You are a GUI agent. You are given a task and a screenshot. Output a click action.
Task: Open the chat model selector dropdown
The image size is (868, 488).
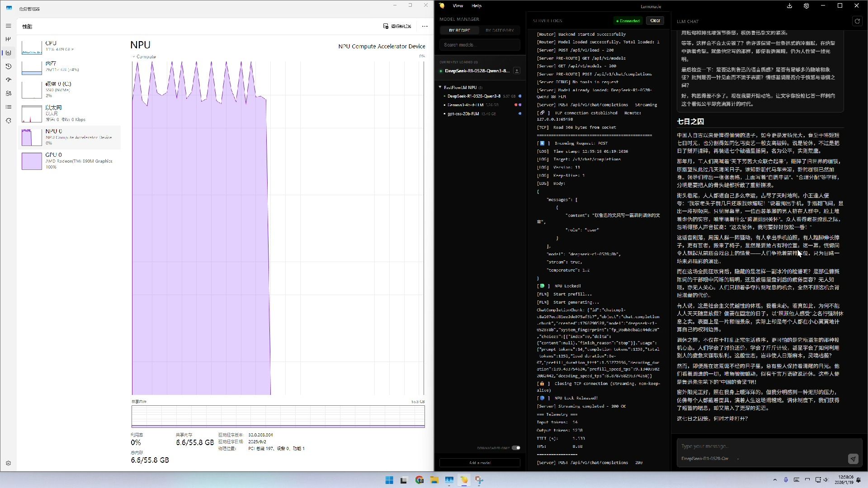(710, 459)
